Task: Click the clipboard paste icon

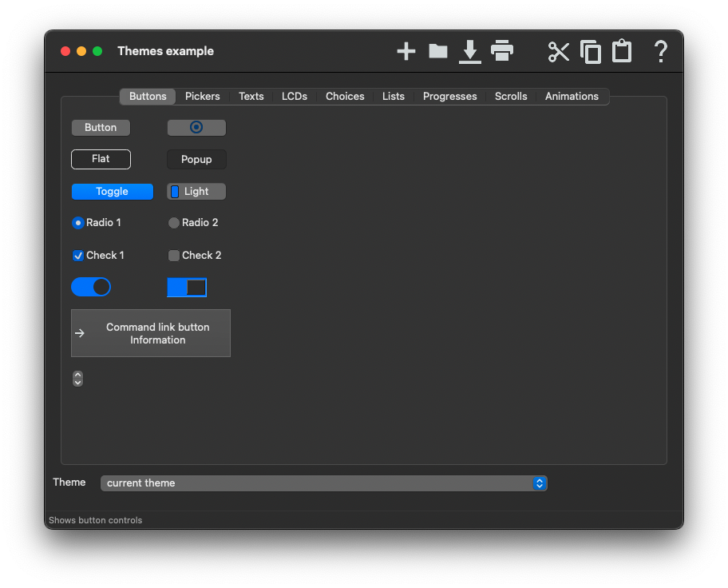Action: click(x=622, y=52)
